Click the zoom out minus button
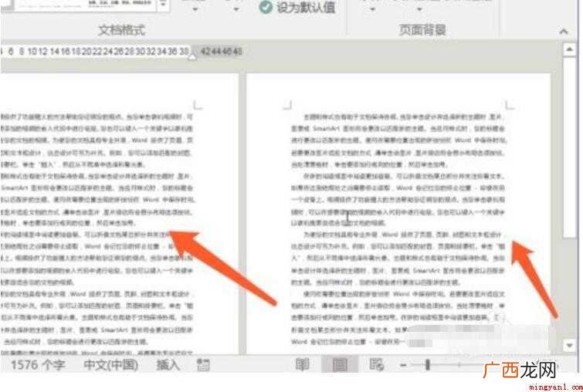The width and height of the screenshot is (583, 392). pos(403,365)
